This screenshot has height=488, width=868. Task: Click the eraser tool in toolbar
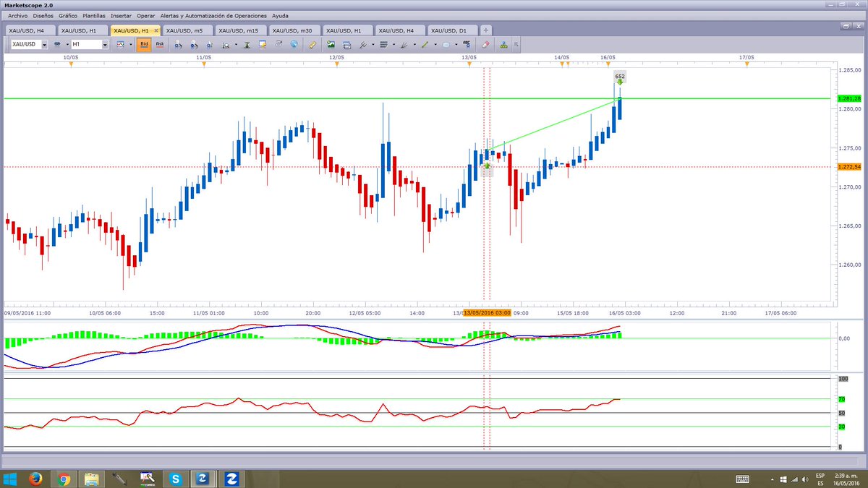[485, 44]
